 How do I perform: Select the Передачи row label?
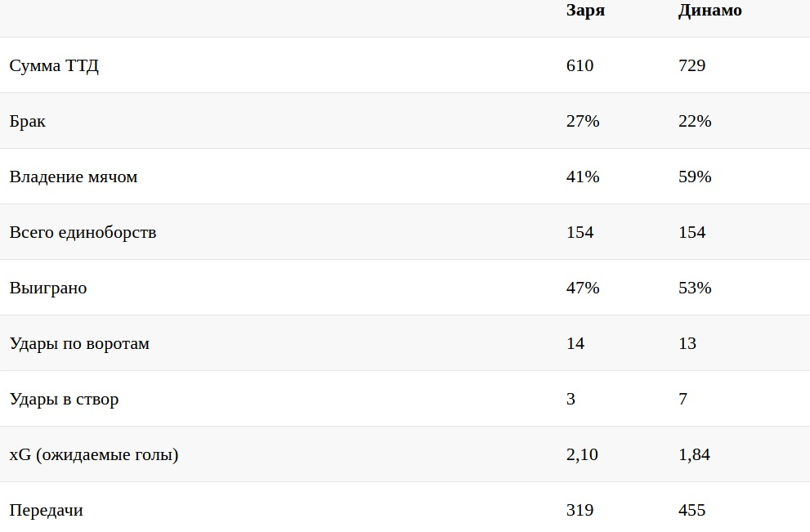click(x=47, y=510)
